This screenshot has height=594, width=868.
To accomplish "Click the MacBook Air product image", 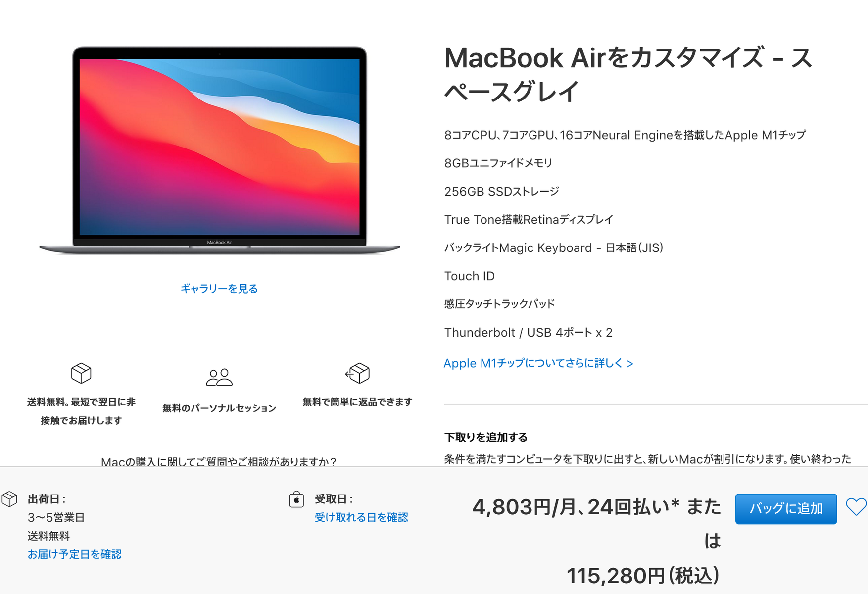I will click(219, 150).
